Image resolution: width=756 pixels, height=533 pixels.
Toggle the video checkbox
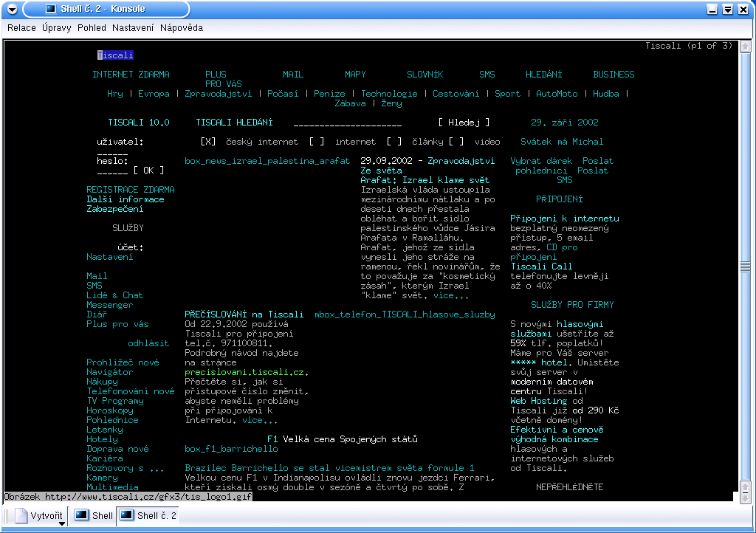[x=456, y=142]
